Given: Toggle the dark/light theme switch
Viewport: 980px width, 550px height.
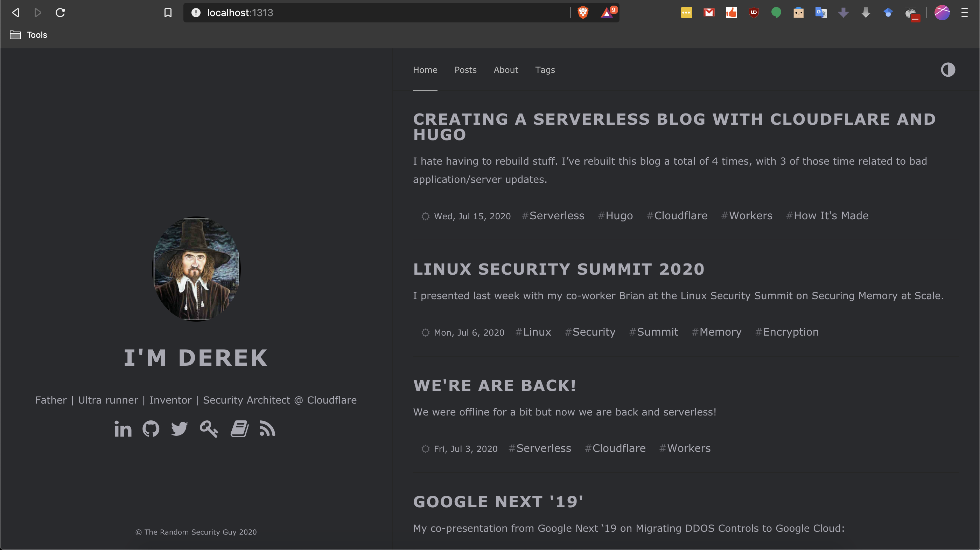Looking at the screenshot, I should coord(948,70).
